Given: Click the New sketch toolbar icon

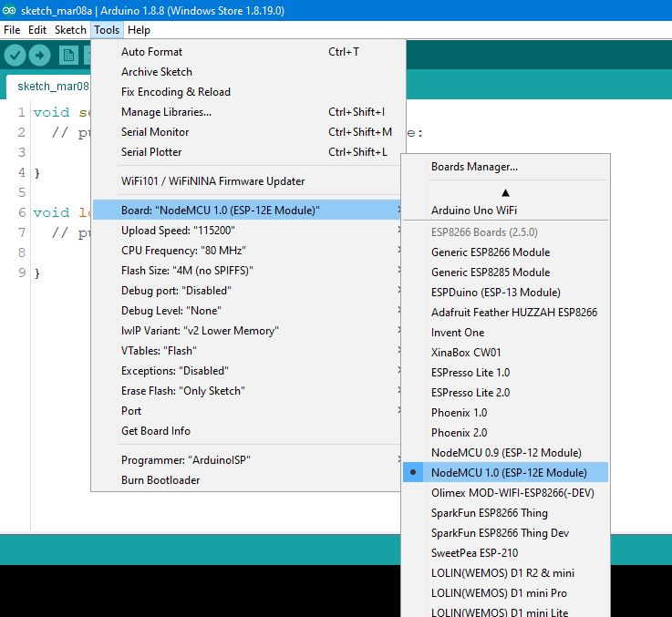Looking at the screenshot, I should 68,56.
